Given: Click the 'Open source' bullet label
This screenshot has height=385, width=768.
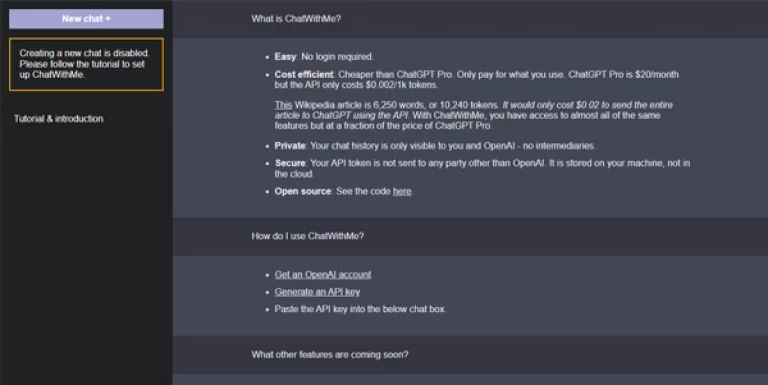Looking at the screenshot, I should [x=303, y=191].
